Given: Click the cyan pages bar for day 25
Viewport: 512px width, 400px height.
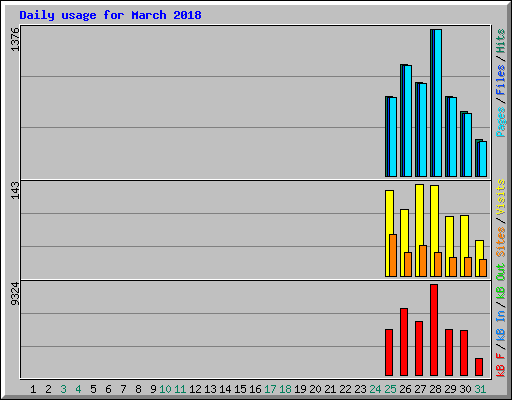Looking at the screenshot, I should [393, 137].
